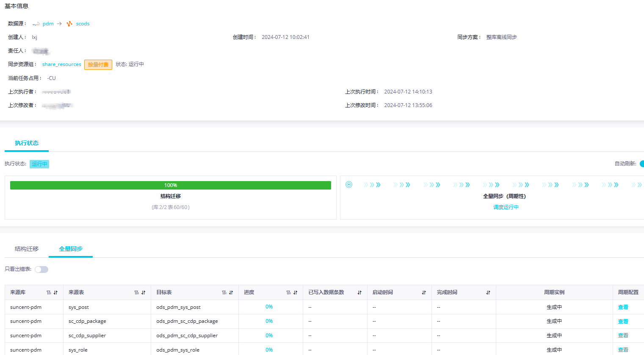Click the sort icon in 目标表 column header
The width and height of the screenshot is (644, 355).
click(231, 293)
